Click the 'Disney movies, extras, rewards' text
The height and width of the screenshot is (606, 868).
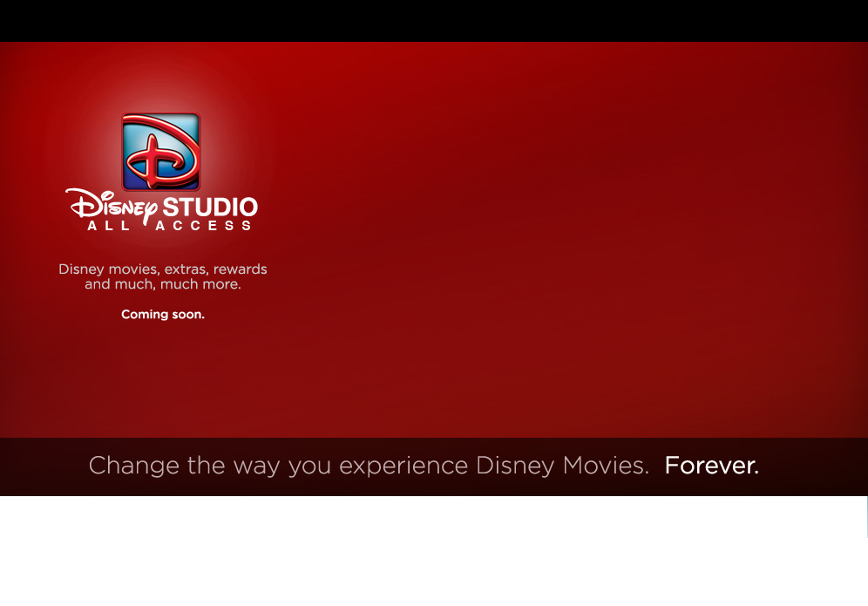163,269
